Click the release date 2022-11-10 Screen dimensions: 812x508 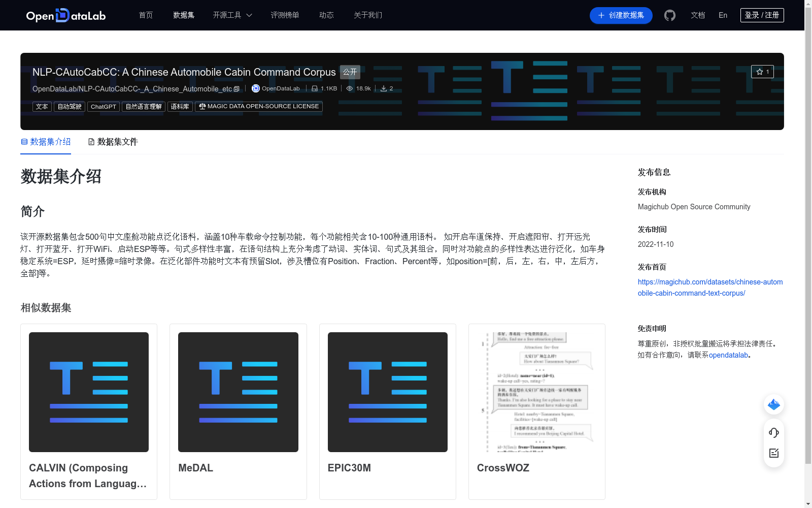(656, 244)
